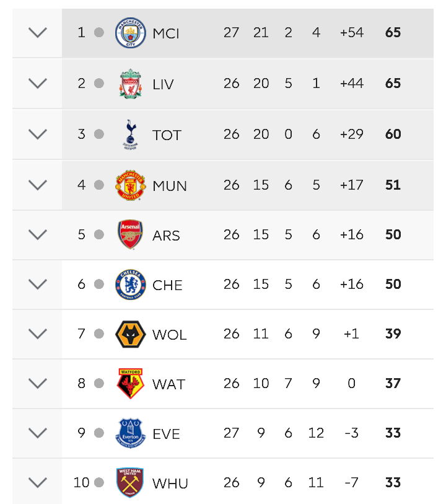Open the EVE team name link
Screen dimensions: 446x504
[167, 434]
